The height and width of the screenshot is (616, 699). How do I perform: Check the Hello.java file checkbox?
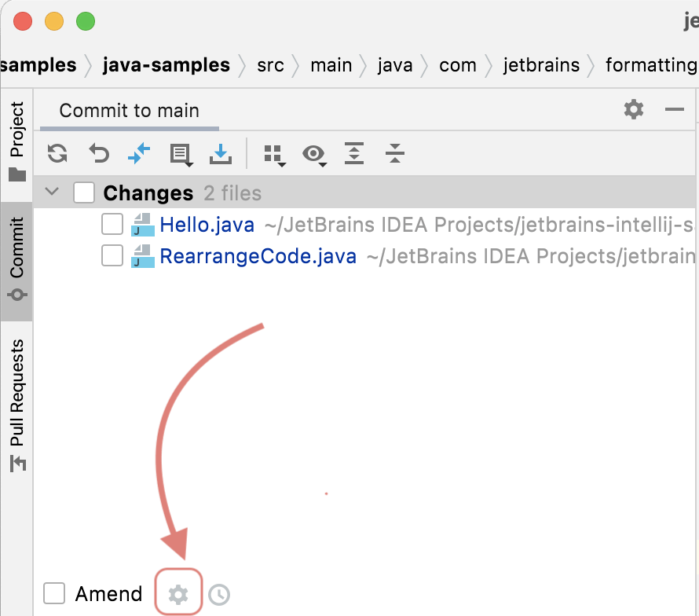(112, 225)
